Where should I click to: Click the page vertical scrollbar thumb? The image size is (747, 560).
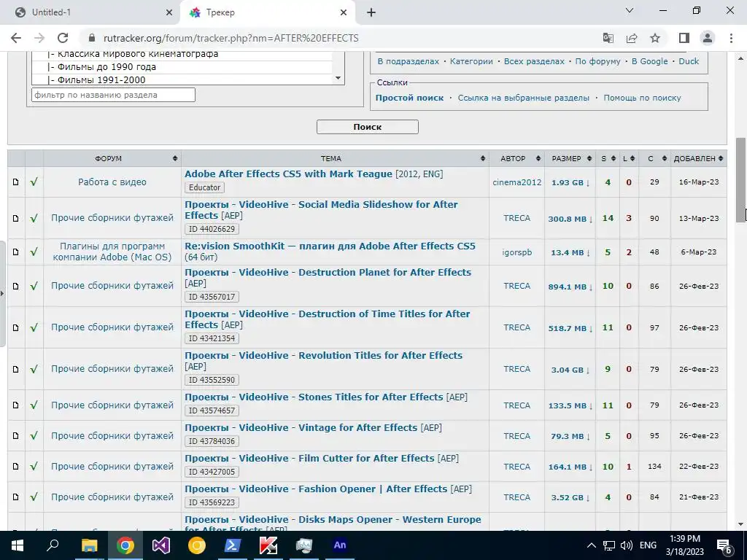[741, 179]
